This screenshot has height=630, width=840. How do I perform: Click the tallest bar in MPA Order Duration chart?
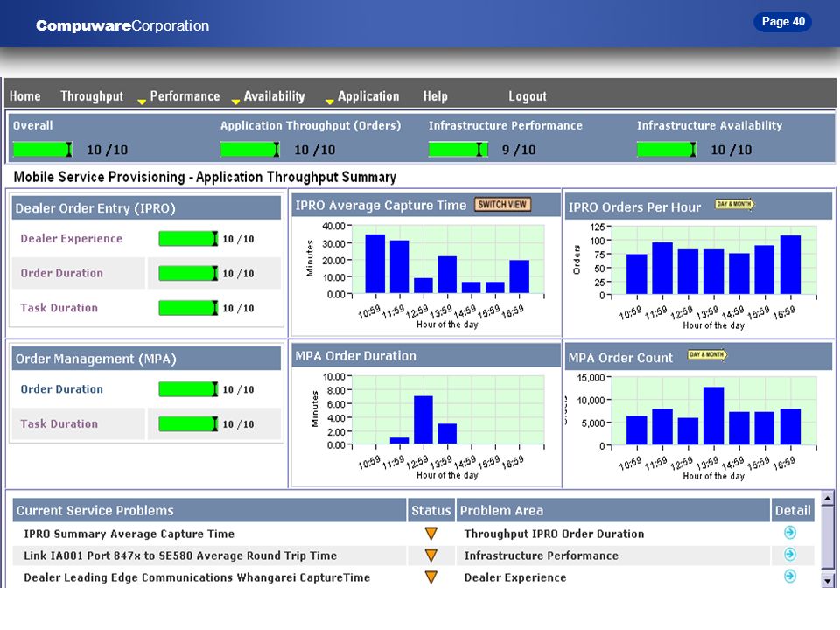423,419
